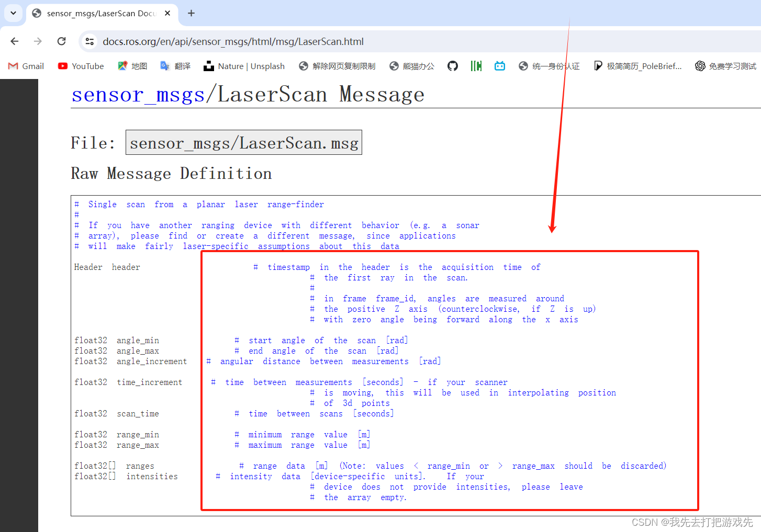Open the 解除网页复制限制 bookmark
Viewport: 761px width, 532px height.
(337, 66)
